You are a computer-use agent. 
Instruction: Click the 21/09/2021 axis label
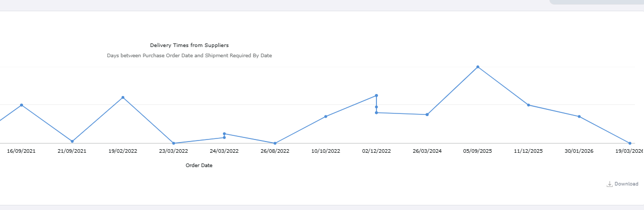pos(72,151)
